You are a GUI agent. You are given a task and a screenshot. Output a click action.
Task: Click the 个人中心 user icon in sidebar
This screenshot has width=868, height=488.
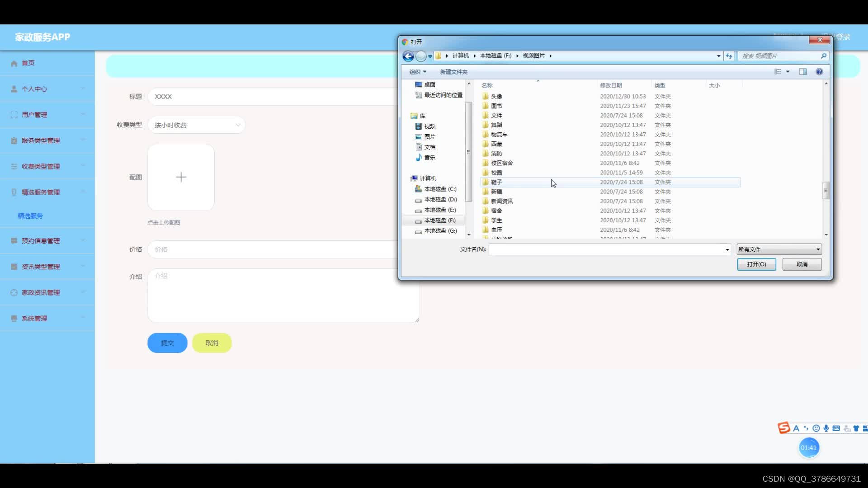14,89
